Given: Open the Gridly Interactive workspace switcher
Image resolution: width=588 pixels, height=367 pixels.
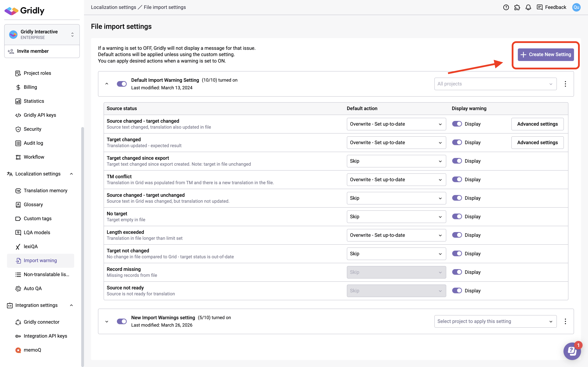Looking at the screenshot, I should click(x=42, y=34).
